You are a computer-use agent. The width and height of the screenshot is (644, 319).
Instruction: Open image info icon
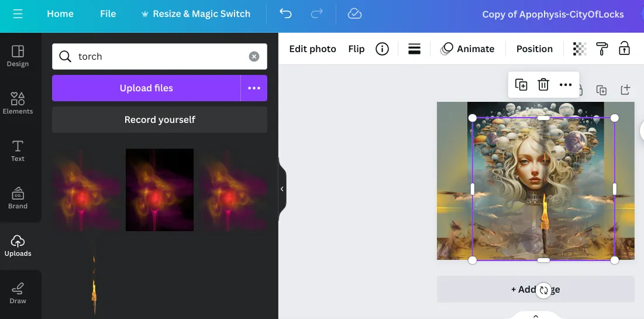(x=382, y=49)
